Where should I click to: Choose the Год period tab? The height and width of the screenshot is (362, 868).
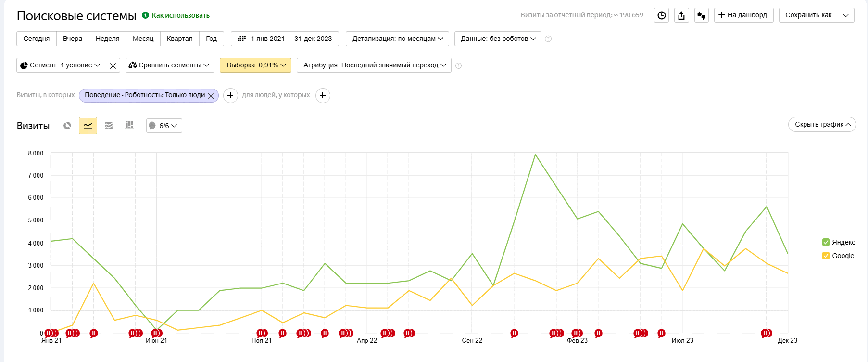tap(212, 39)
